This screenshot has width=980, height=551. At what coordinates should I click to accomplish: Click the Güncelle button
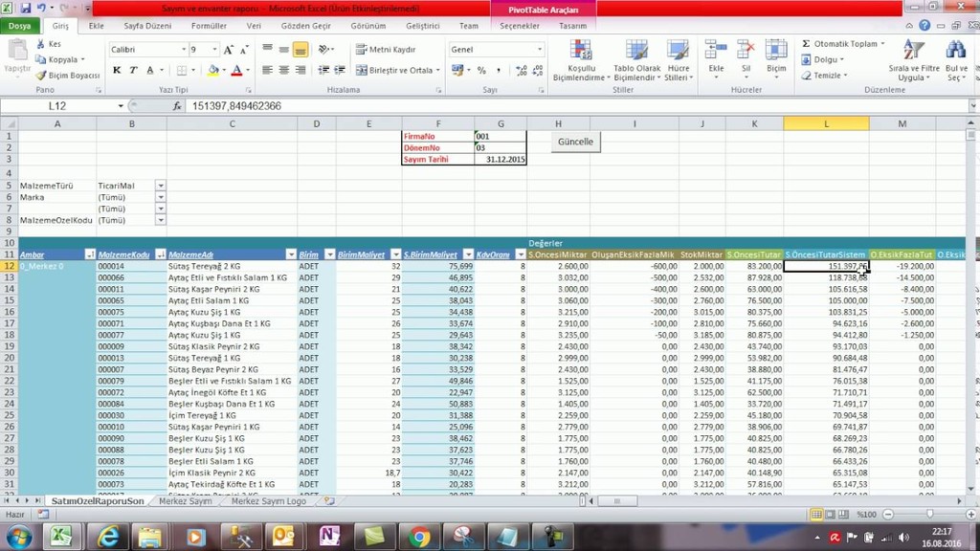coord(575,142)
